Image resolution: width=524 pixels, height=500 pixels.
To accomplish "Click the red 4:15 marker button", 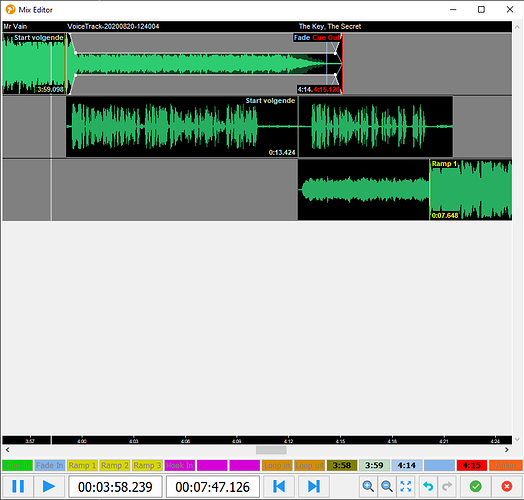I will 472,465.
